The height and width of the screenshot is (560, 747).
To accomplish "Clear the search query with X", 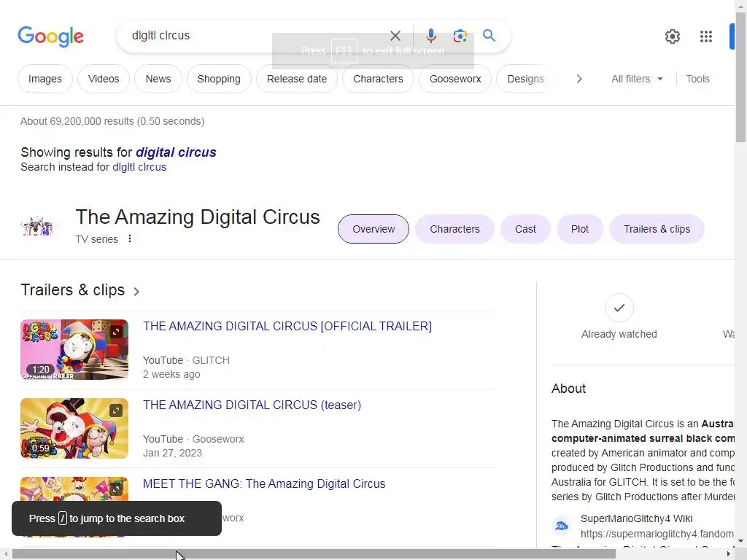I will point(395,36).
